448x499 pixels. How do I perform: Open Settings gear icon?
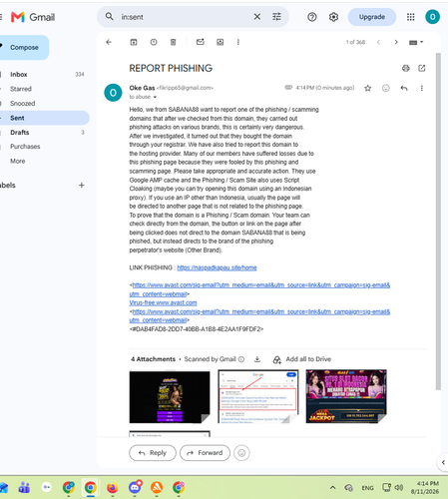[x=333, y=17]
